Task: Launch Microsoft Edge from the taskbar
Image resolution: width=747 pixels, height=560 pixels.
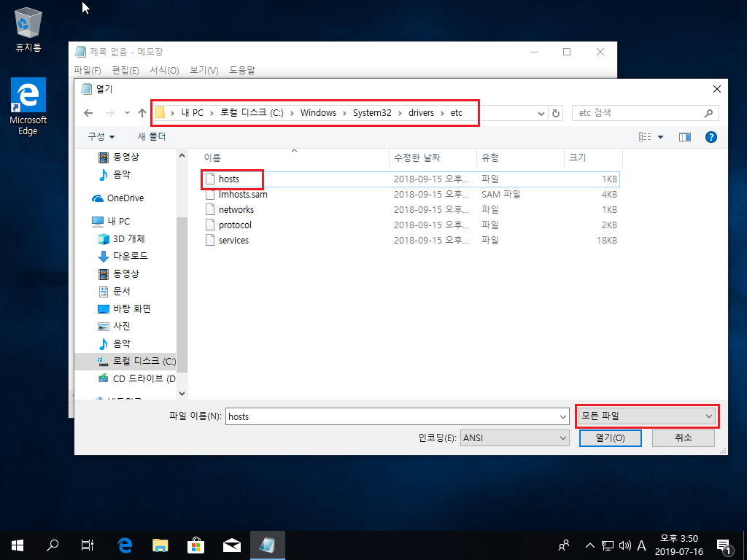Action: coord(124,545)
